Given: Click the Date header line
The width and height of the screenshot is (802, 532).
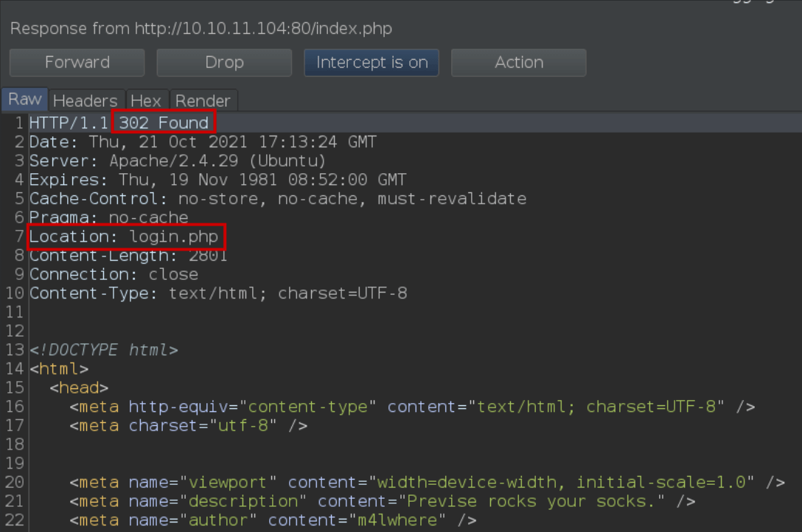Looking at the screenshot, I should pos(203,142).
